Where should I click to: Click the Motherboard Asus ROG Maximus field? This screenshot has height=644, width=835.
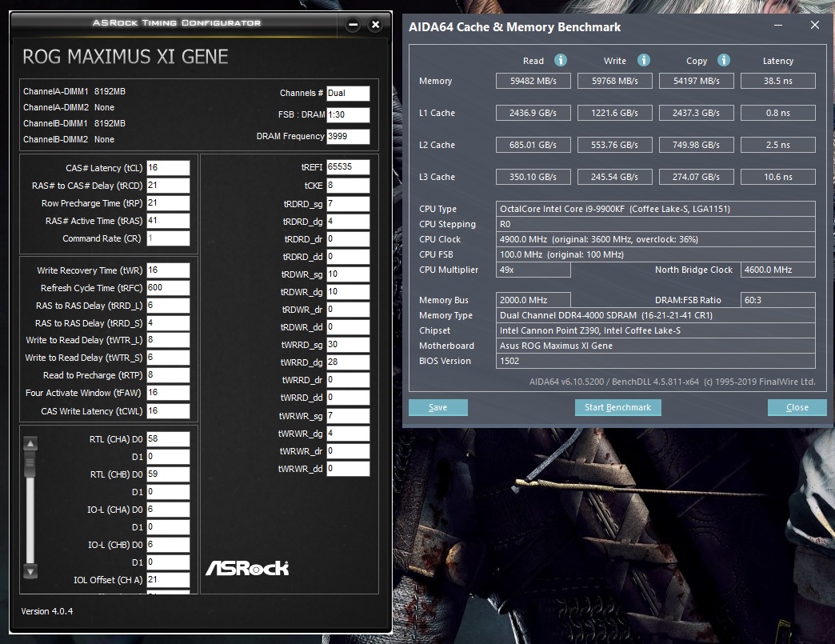[656, 346]
